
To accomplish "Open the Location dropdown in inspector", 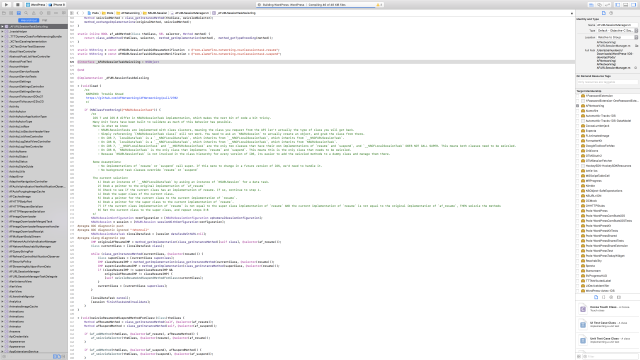I will point(617,37).
